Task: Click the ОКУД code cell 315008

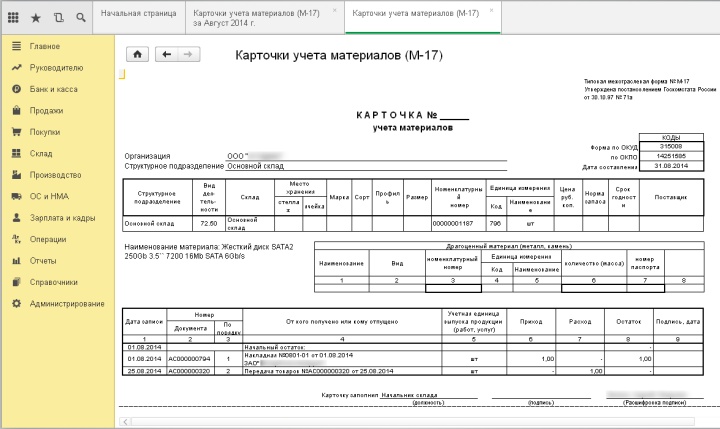Action: coord(671,147)
